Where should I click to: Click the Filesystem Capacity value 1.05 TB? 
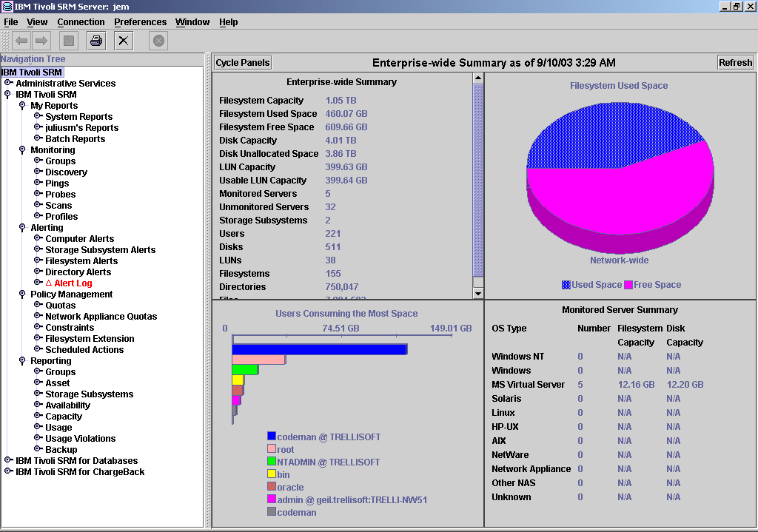pyautogui.click(x=341, y=101)
